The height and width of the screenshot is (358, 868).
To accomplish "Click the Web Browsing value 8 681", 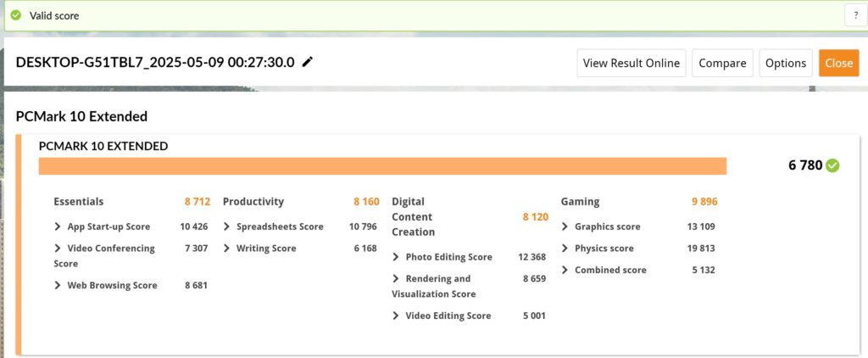I will pyautogui.click(x=197, y=285).
